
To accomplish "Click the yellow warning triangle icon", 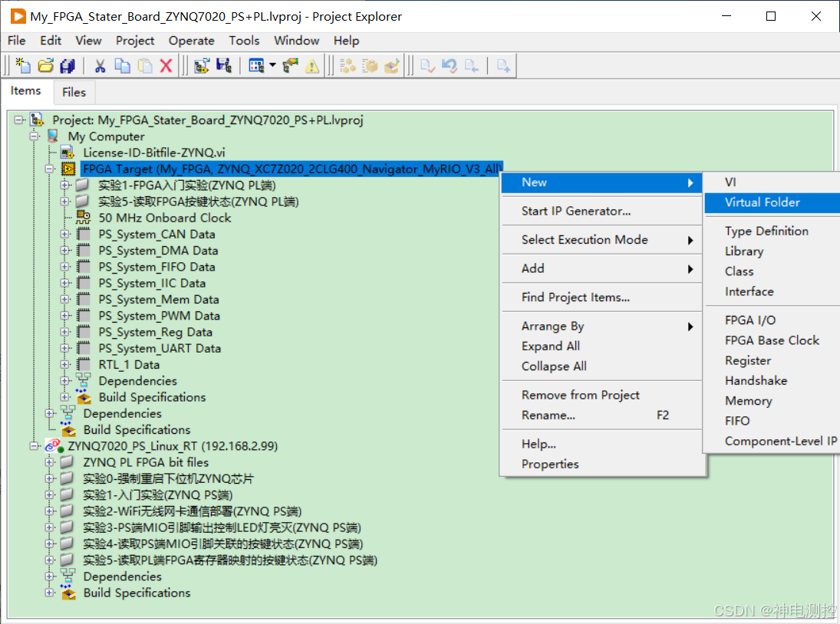I will 311,66.
